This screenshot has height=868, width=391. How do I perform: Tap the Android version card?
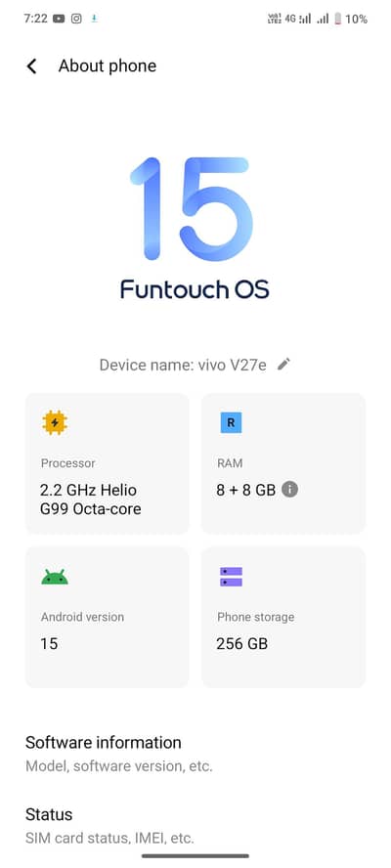[x=108, y=617]
